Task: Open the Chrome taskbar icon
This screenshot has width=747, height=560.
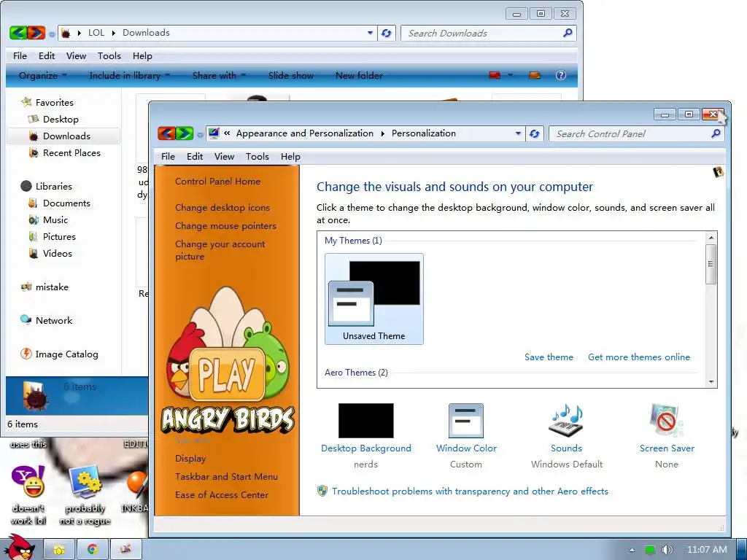Action: pyautogui.click(x=93, y=550)
